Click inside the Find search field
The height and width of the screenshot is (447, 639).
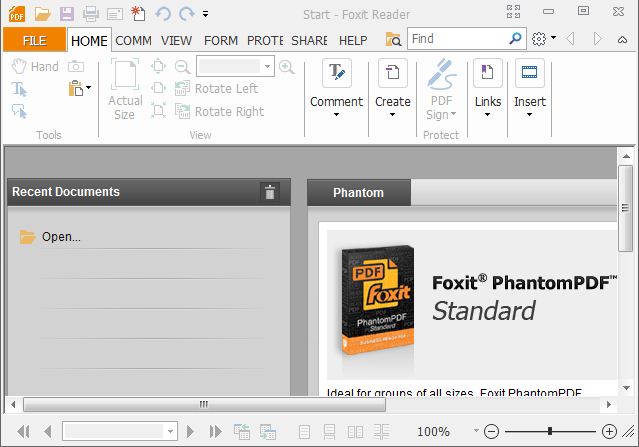[x=458, y=39]
